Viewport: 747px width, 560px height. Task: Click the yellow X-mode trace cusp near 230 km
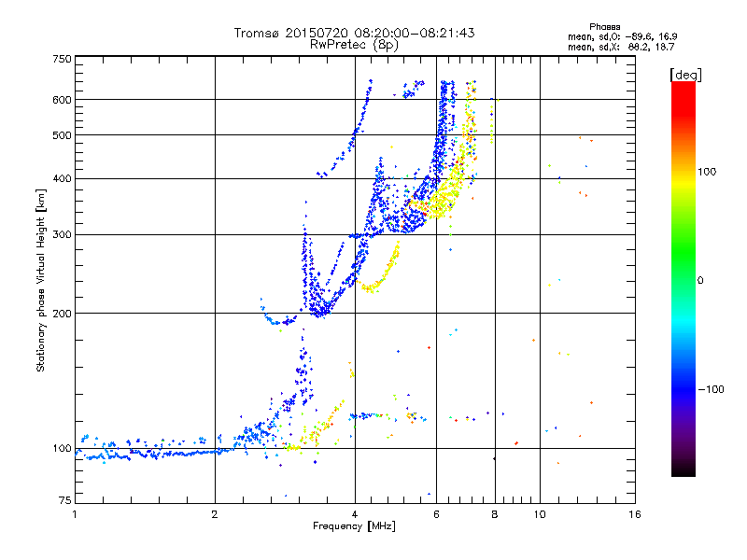click(x=370, y=287)
